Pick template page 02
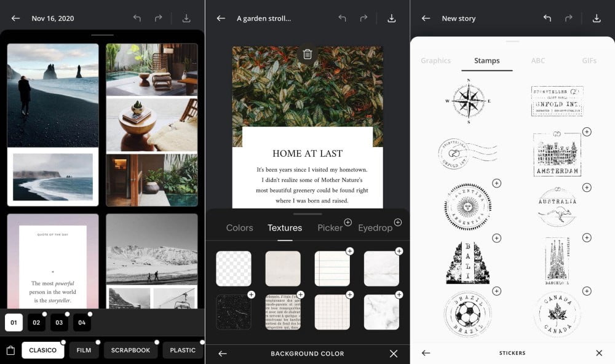The height and width of the screenshot is (364, 615). tap(36, 322)
